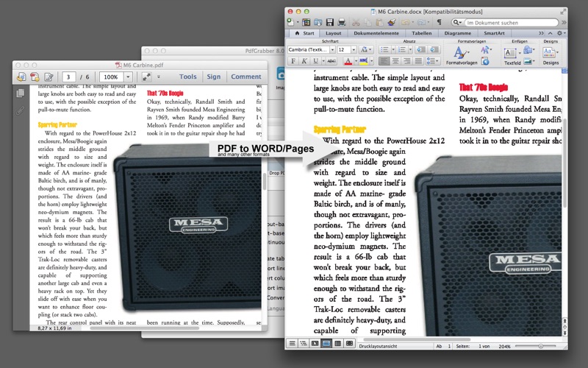Viewport: 588px width, 368px height.
Task: Switch to full screen view icon in status bar
Action: pyautogui.click(x=350, y=343)
